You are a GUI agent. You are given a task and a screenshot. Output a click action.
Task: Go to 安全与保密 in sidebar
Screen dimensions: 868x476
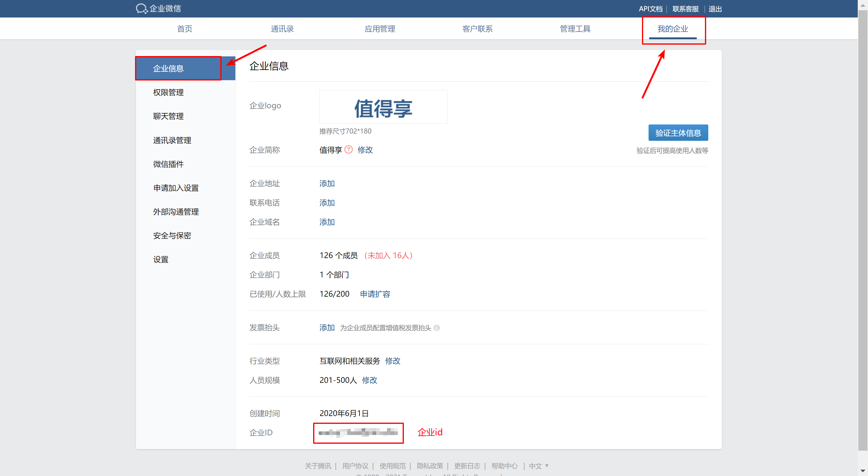point(172,236)
